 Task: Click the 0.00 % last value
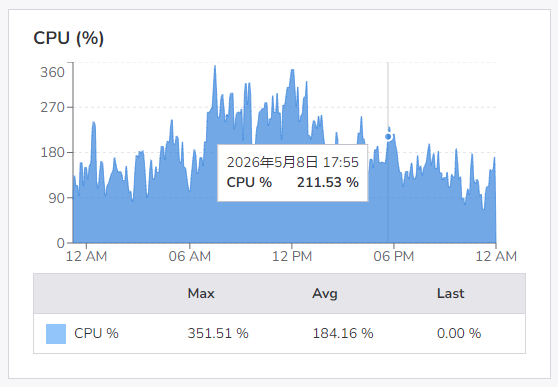click(459, 334)
